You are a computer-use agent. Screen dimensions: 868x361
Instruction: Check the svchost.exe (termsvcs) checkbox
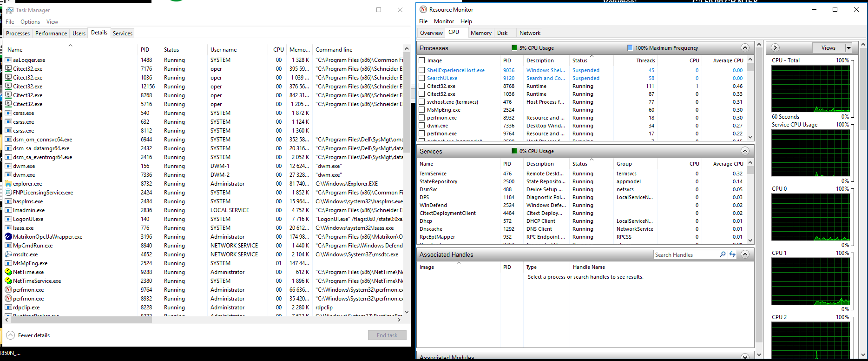(x=422, y=102)
